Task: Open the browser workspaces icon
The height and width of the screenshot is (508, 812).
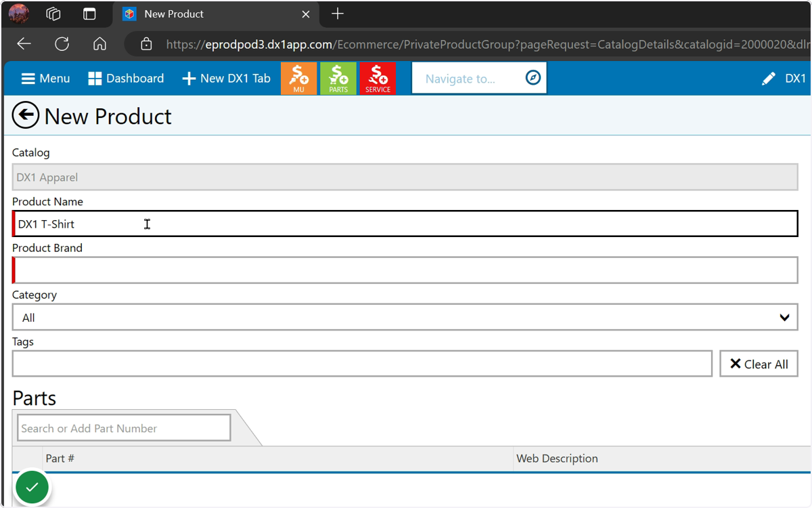Action: coord(53,14)
